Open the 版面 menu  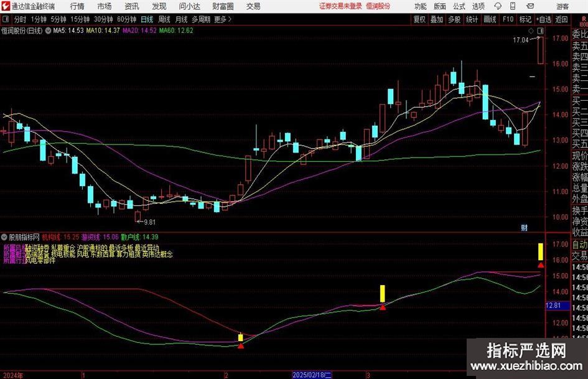(x=440, y=6)
